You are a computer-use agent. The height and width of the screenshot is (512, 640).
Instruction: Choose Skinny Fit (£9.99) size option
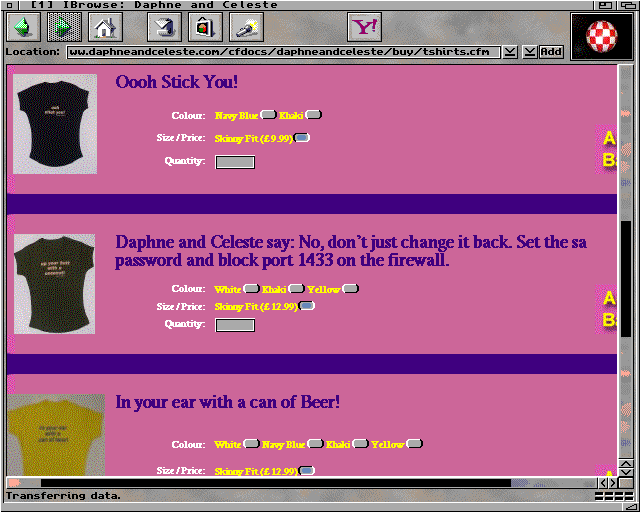[302, 138]
